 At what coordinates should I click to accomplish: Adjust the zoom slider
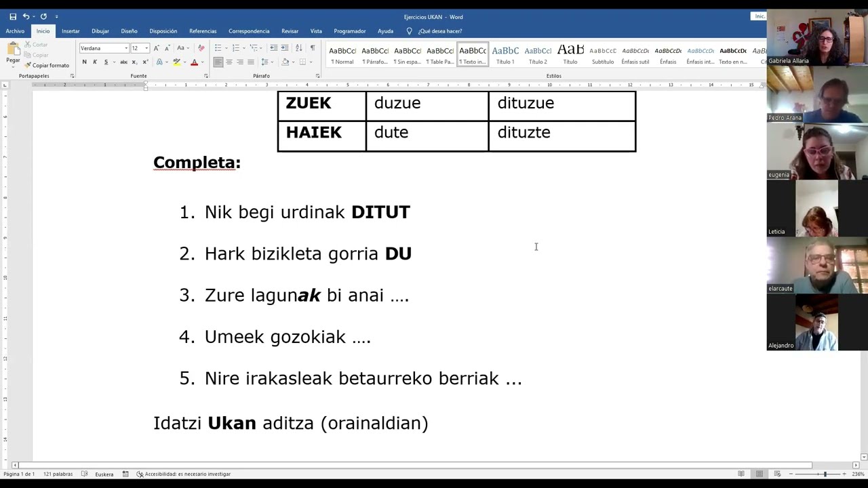(825, 474)
